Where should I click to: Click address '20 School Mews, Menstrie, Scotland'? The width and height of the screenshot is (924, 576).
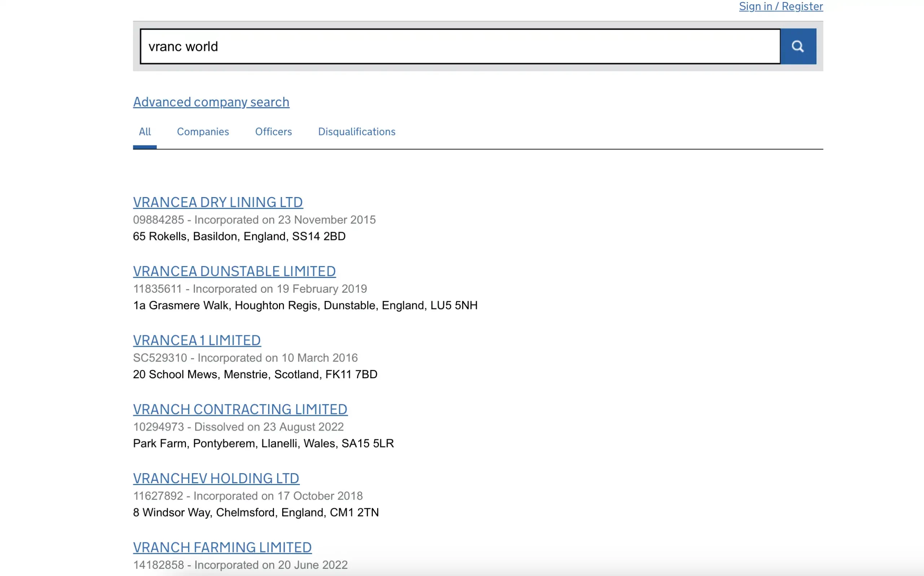coord(227,374)
